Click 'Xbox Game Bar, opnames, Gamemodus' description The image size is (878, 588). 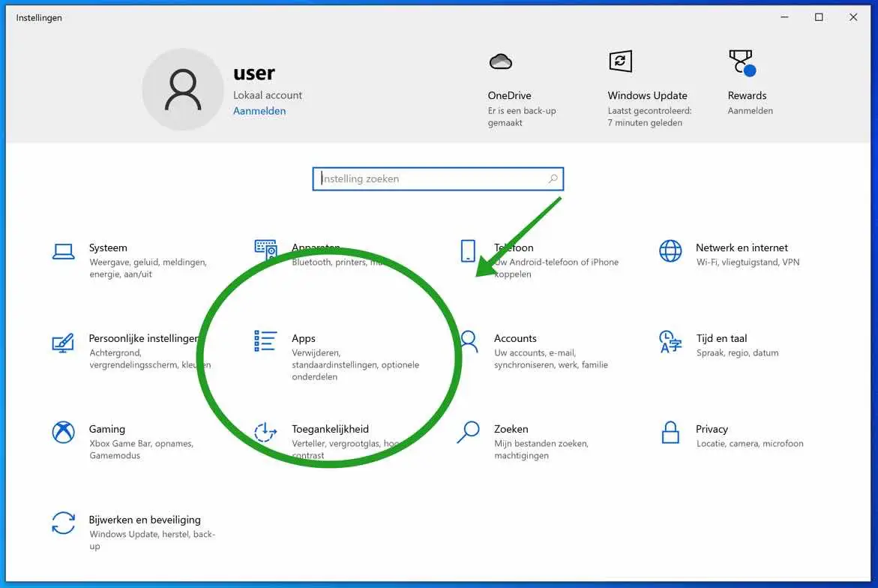141,449
